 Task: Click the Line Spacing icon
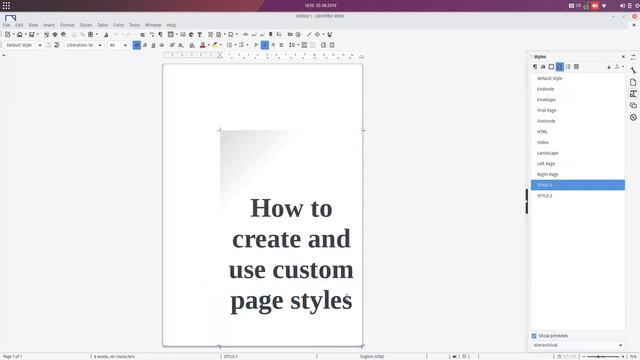[291, 45]
